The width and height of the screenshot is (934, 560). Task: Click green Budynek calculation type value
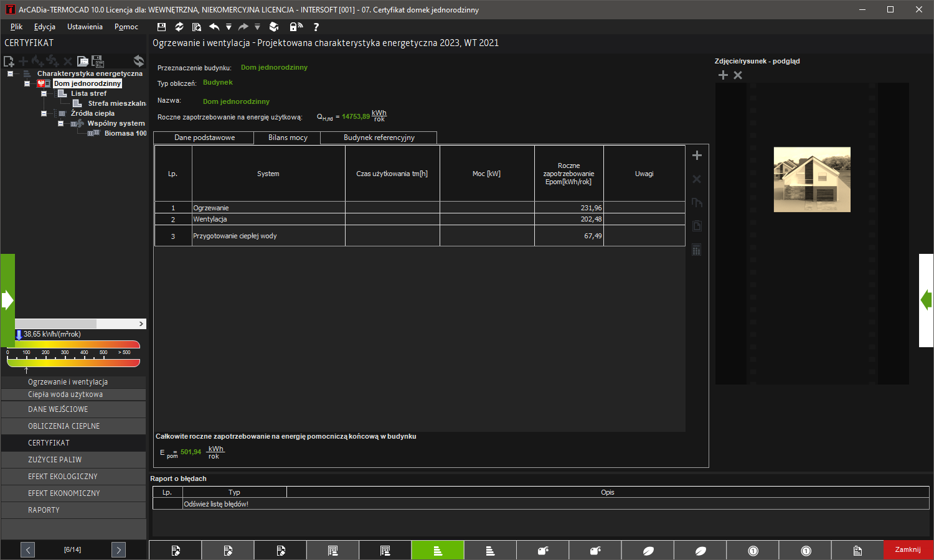point(218,82)
